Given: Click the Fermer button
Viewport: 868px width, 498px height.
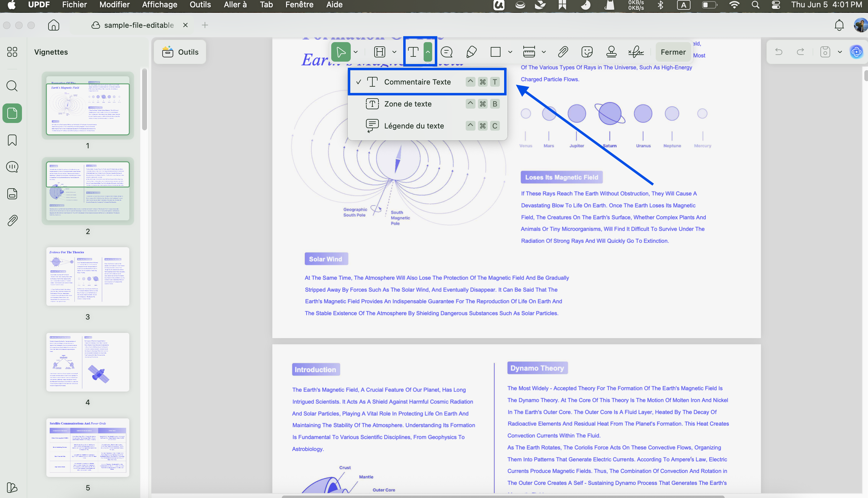Looking at the screenshot, I should tap(673, 52).
